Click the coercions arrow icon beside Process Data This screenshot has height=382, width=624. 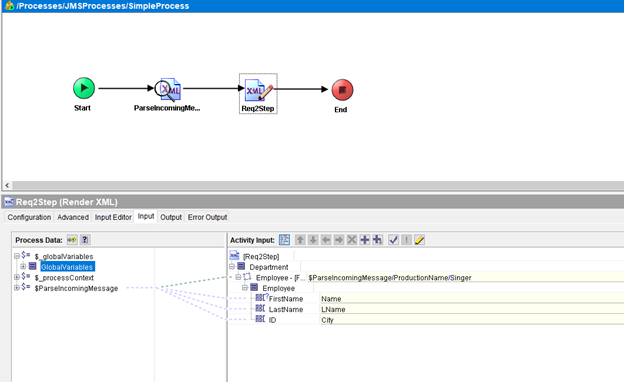72,240
